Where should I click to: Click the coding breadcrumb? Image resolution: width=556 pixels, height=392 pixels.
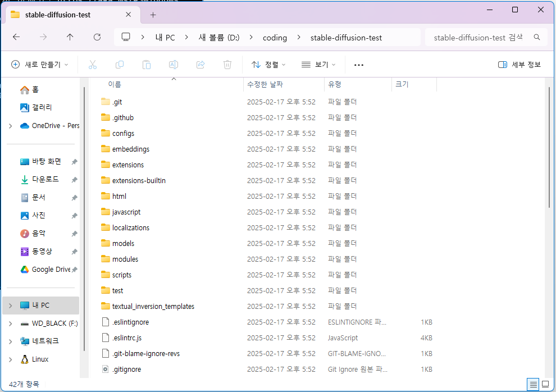pos(275,38)
